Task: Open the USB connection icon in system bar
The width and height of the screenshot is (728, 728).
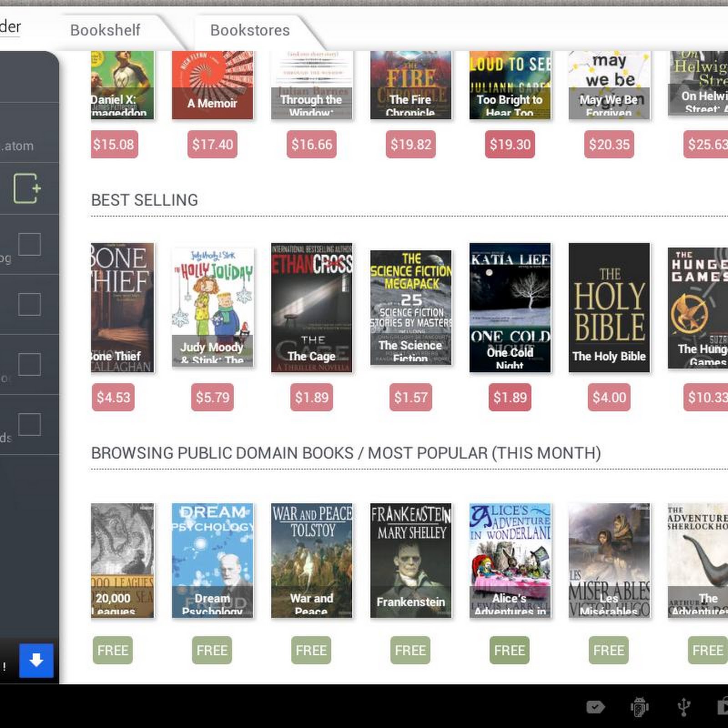Action: [x=683, y=707]
